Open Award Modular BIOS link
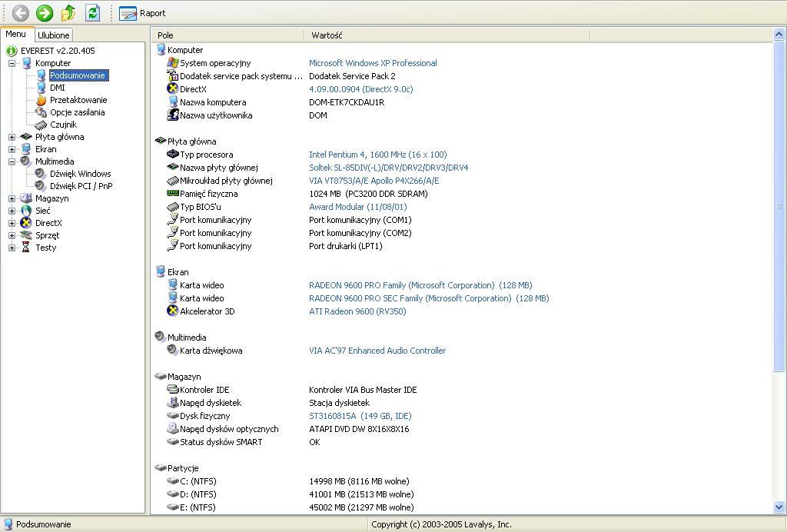787x532 pixels. (358, 207)
